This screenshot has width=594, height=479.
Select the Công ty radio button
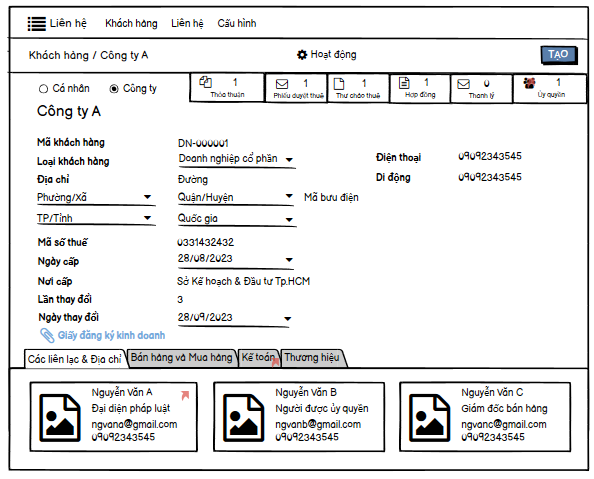114,89
